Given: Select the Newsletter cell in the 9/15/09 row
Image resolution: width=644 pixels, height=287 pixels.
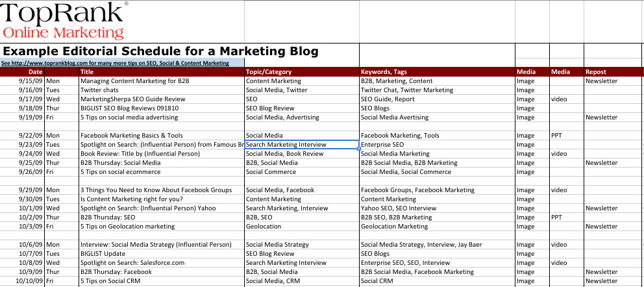Looking at the screenshot, I should point(601,81).
